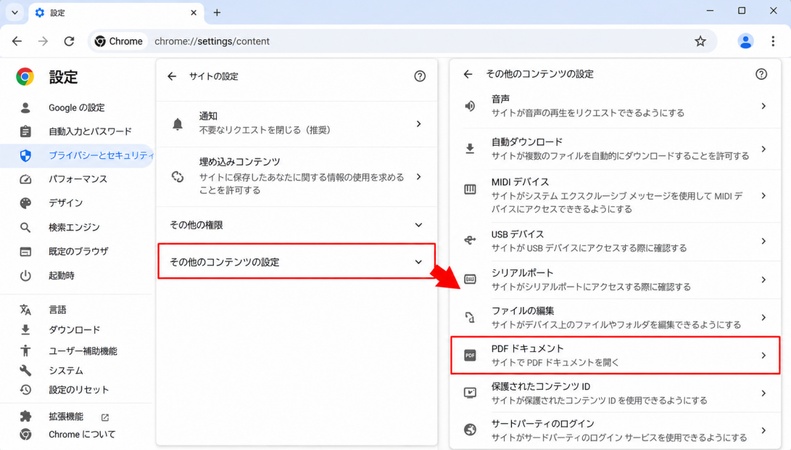
Task: Click the 拡張機能 puzzle icon
Action: [25, 416]
